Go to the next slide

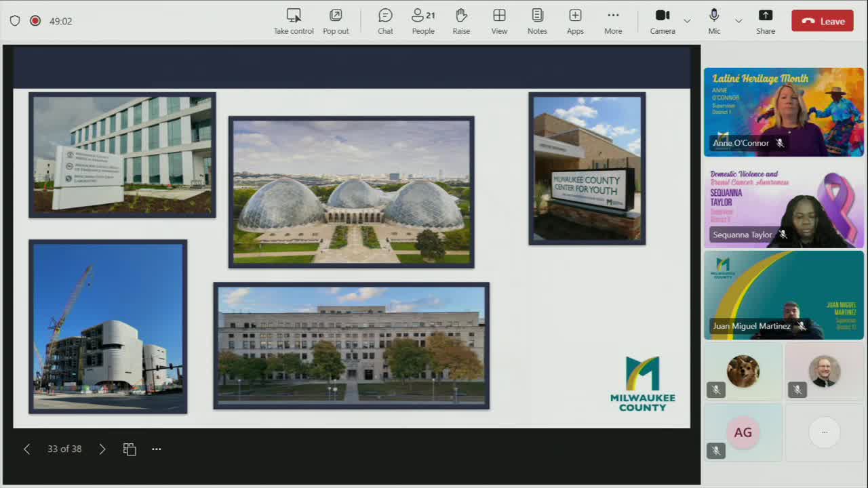(102, 449)
